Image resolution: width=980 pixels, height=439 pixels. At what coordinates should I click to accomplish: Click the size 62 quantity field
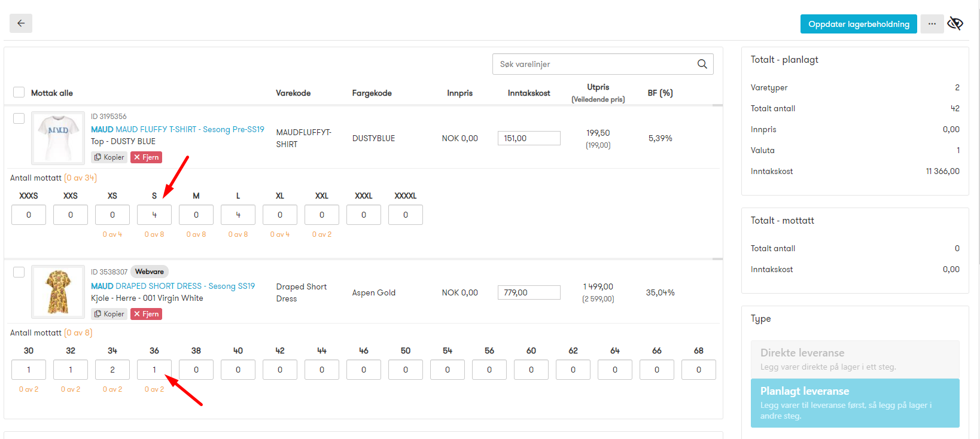(x=573, y=370)
